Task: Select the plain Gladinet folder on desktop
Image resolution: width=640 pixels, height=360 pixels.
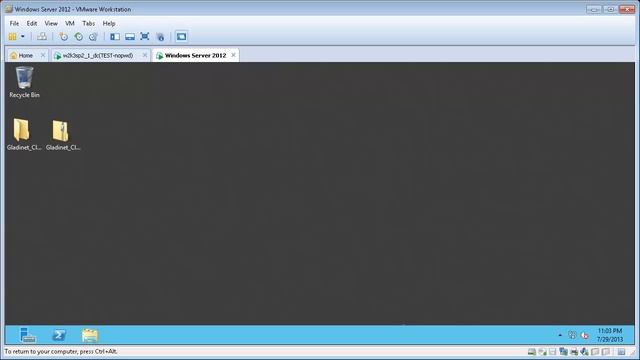Action: 24,134
